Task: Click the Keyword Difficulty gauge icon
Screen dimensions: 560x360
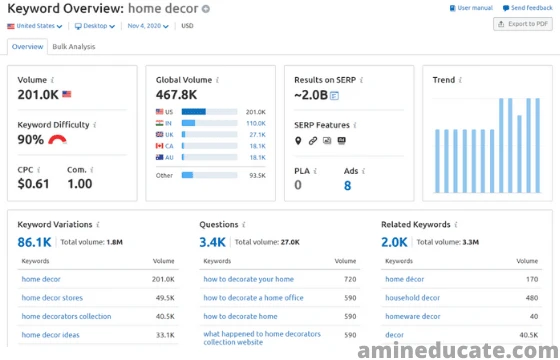Action: click(57, 139)
